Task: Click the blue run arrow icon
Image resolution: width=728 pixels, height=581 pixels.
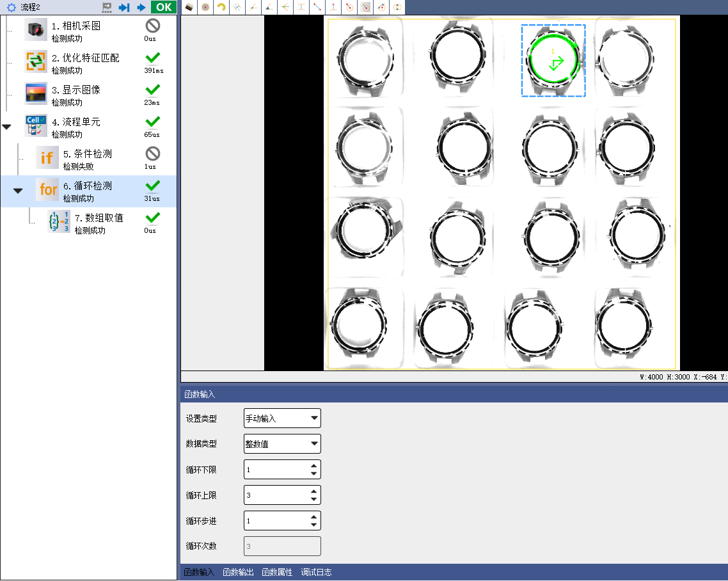Action: (141, 8)
